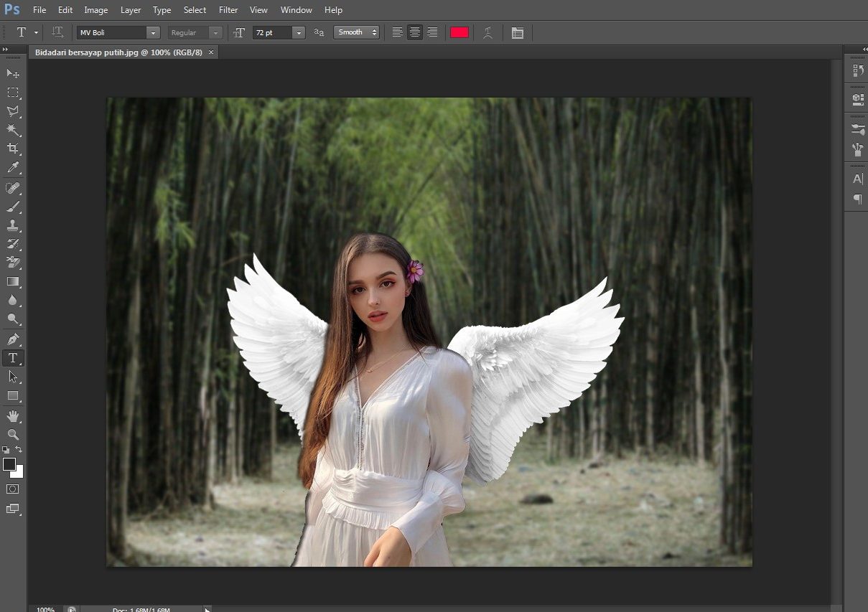This screenshot has height=612, width=868.
Task: Set text alignment to left
Action: click(397, 32)
